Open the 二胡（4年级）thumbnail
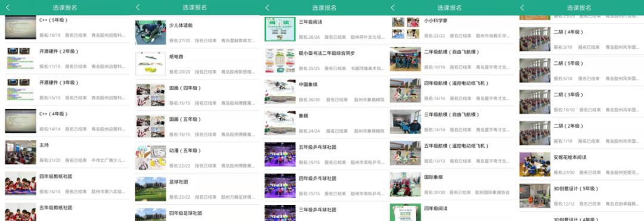 [x=535, y=39]
